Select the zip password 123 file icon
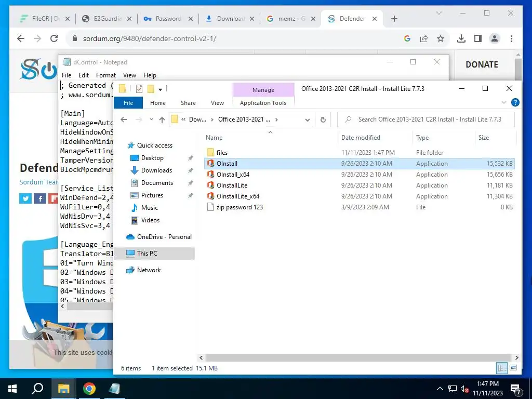Image resolution: width=532 pixels, height=399 pixels. coord(210,207)
